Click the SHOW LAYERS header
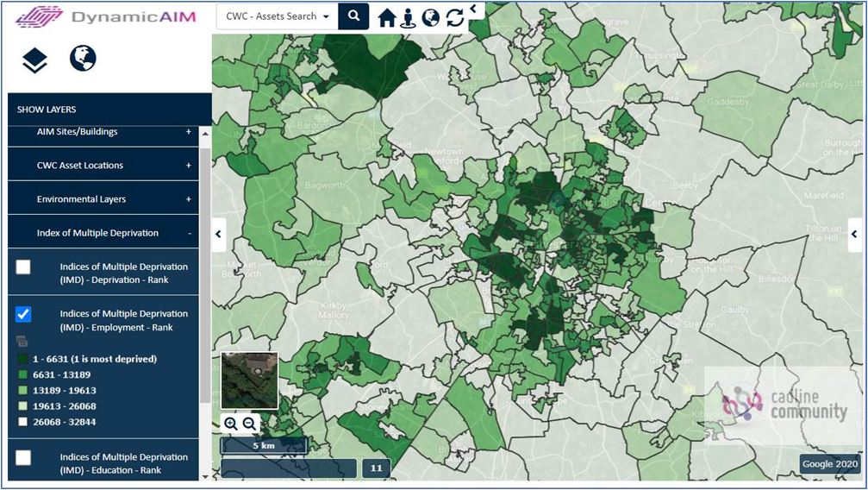Screen dimensions: 868x490 (x=109, y=110)
